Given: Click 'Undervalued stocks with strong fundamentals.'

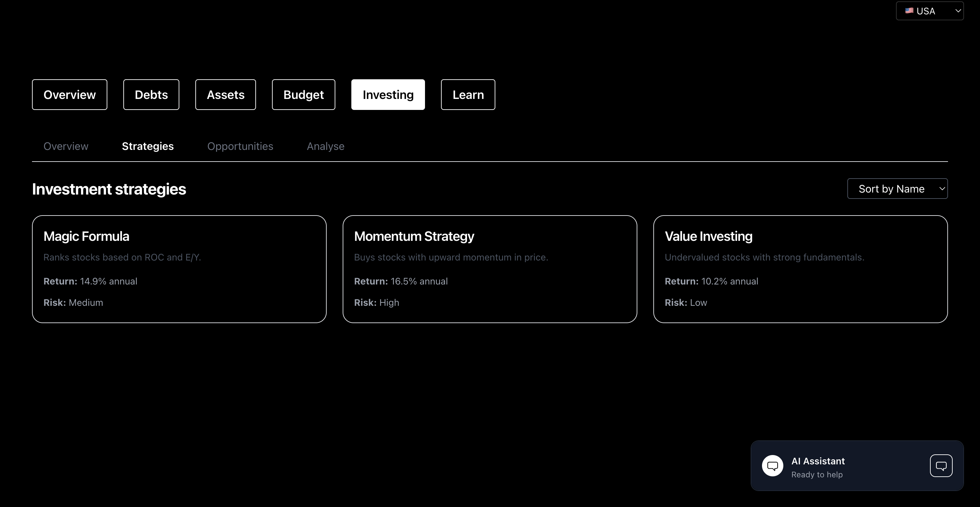Looking at the screenshot, I should pos(764,257).
